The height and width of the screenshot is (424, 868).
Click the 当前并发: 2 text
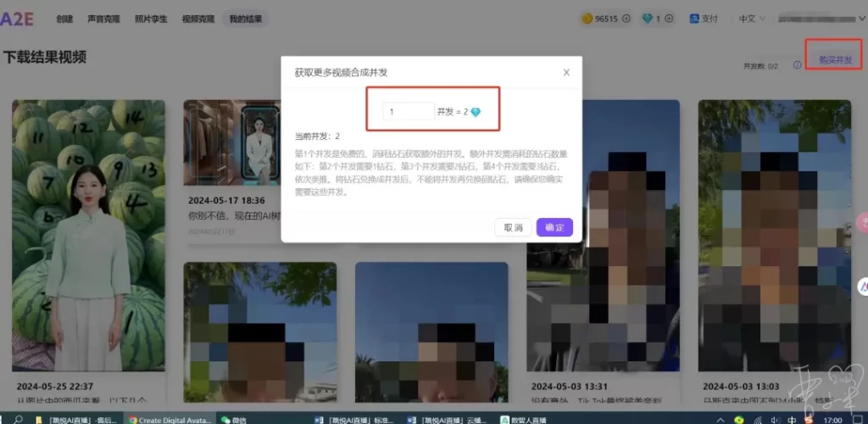(317, 137)
